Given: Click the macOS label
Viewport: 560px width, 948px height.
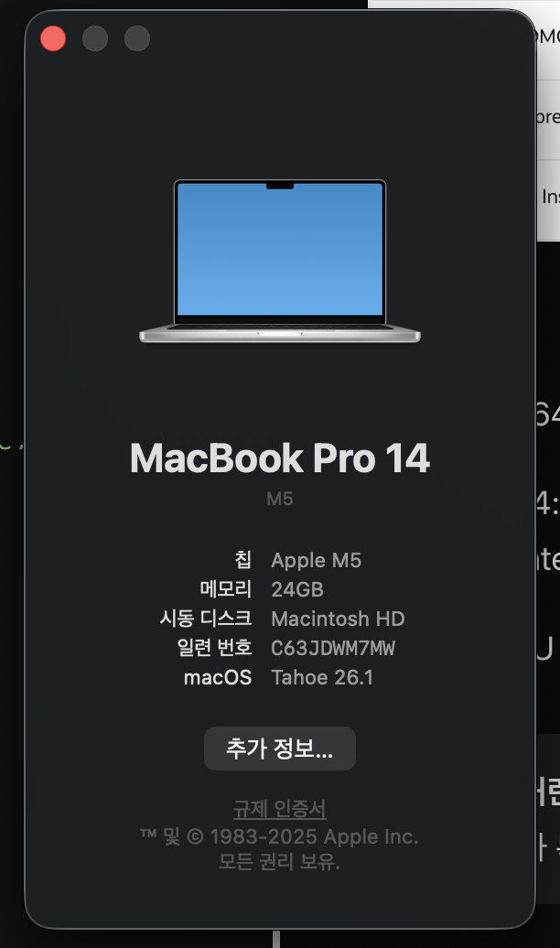Looking at the screenshot, I should (x=218, y=677).
